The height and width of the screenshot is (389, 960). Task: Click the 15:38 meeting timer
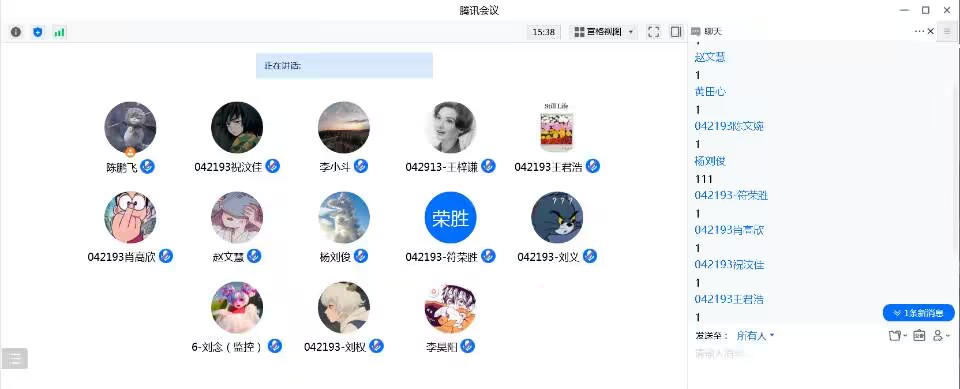click(x=544, y=32)
